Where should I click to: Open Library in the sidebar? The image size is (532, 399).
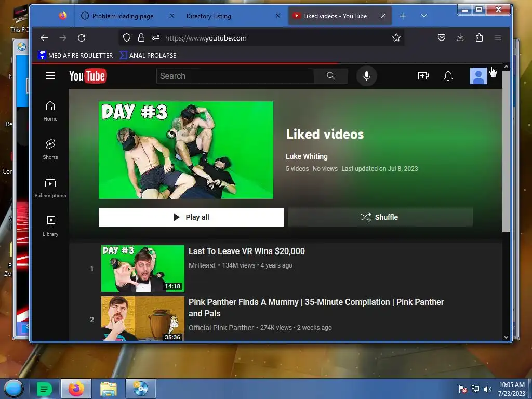[x=50, y=226]
